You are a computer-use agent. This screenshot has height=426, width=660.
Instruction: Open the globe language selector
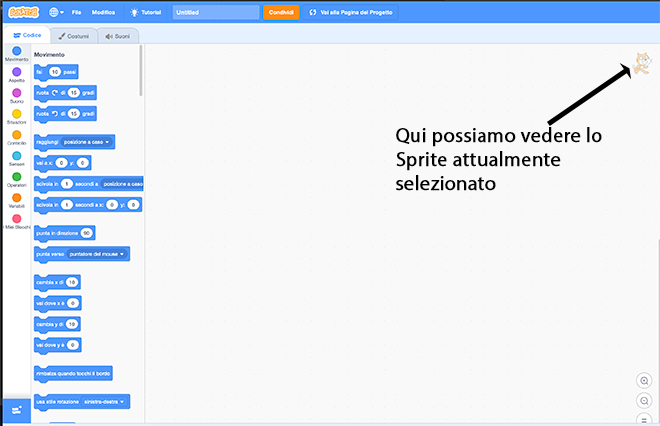[54, 12]
